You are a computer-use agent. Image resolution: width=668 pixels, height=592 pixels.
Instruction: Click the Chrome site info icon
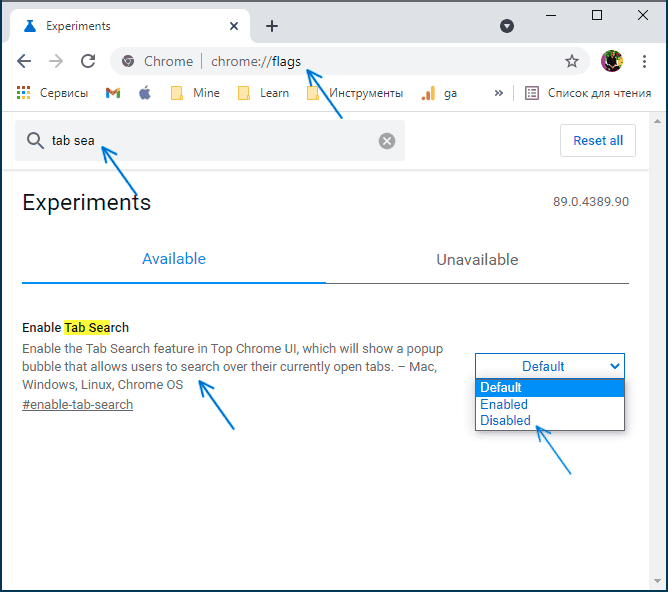(x=128, y=61)
